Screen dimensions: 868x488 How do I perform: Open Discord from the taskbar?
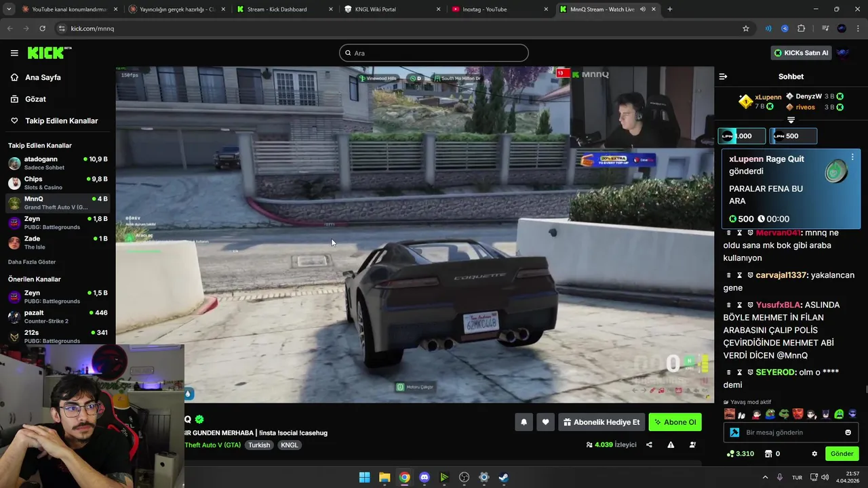pyautogui.click(x=425, y=477)
